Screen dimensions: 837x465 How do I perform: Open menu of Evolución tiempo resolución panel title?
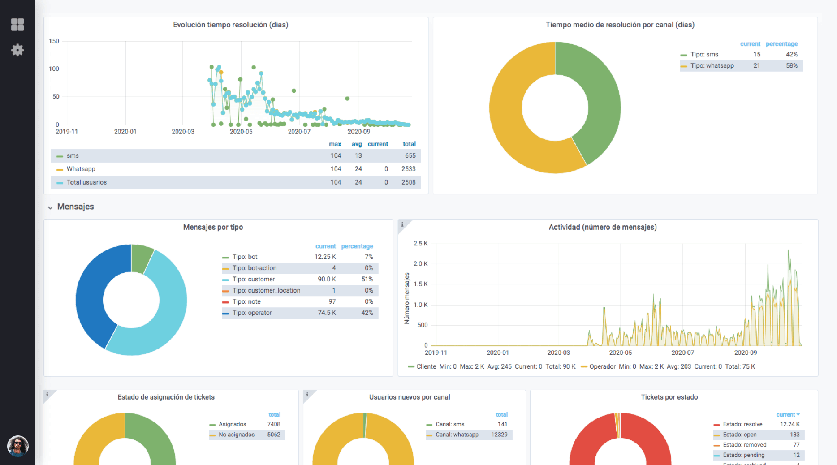(231, 25)
